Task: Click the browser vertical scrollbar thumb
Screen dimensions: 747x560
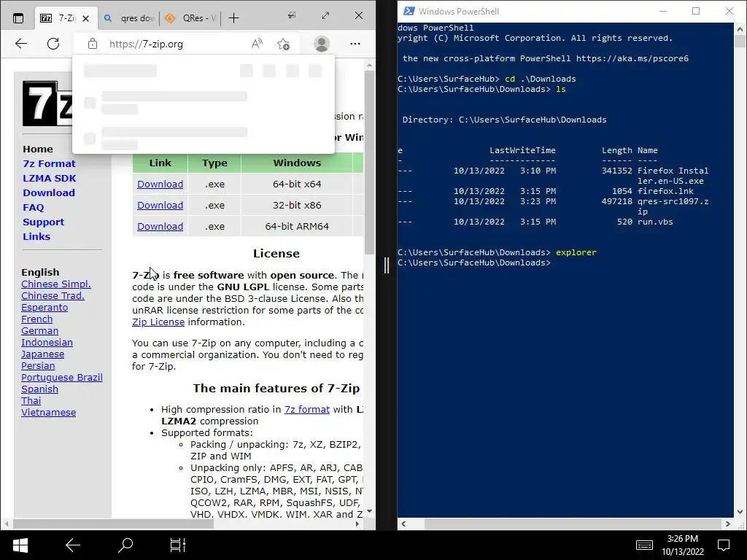Action: pyautogui.click(x=369, y=162)
